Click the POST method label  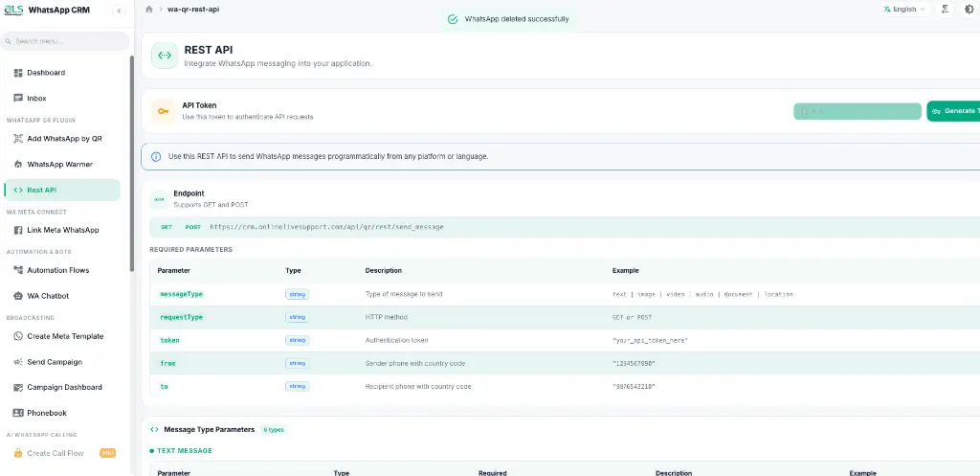click(x=193, y=227)
